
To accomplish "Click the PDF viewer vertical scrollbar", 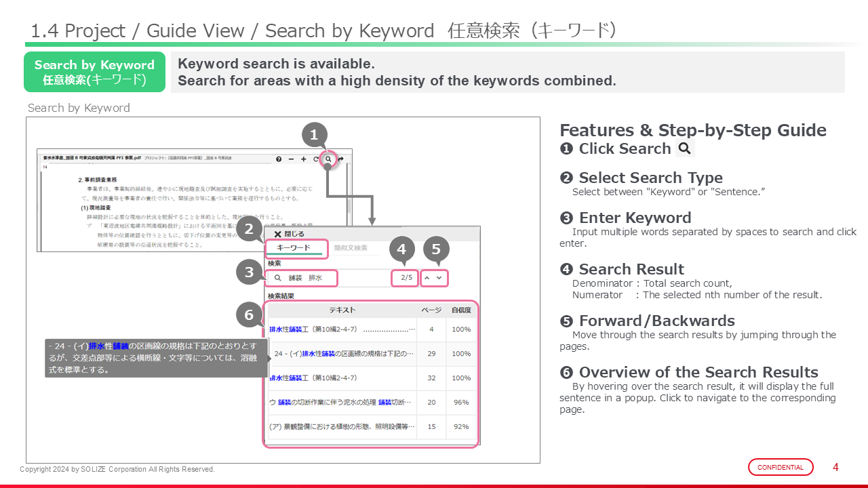I will pos(349,203).
